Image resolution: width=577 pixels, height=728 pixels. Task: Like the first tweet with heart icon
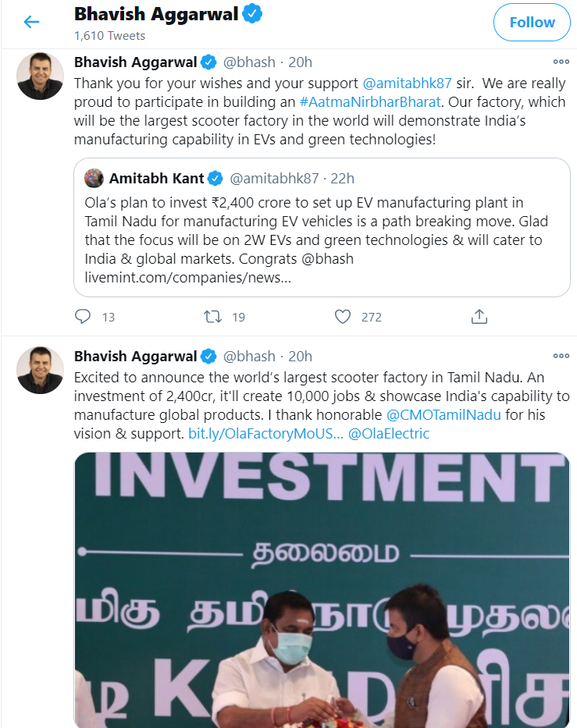343,317
